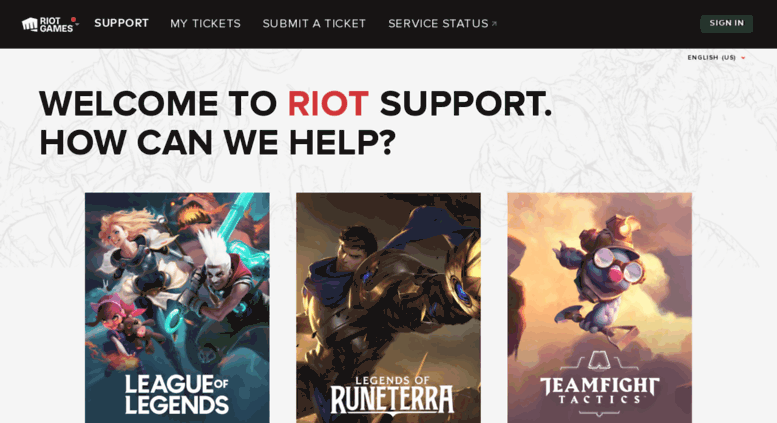This screenshot has height=423, width=777.
Task: Click the Sign In button
Action: pos(726,23)
